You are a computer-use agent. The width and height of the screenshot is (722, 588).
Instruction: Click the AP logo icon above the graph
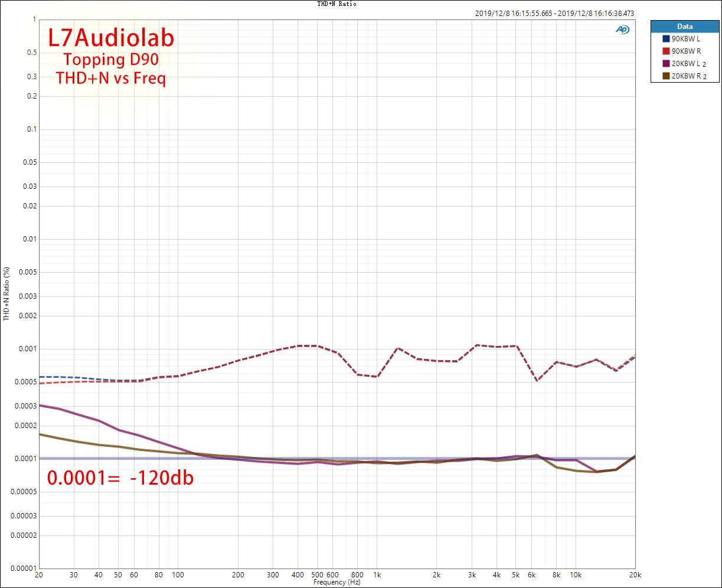[622, 30]
